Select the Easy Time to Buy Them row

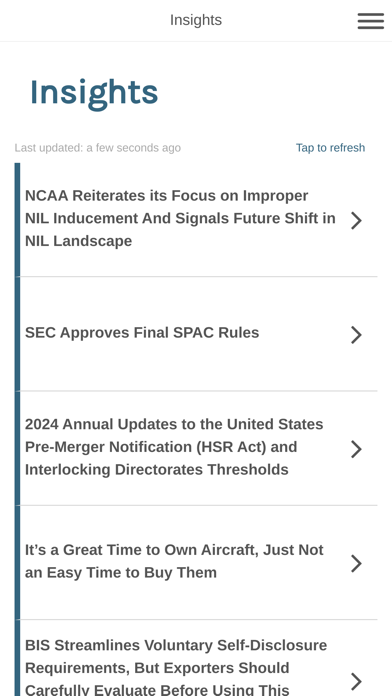tap(196, 562)
